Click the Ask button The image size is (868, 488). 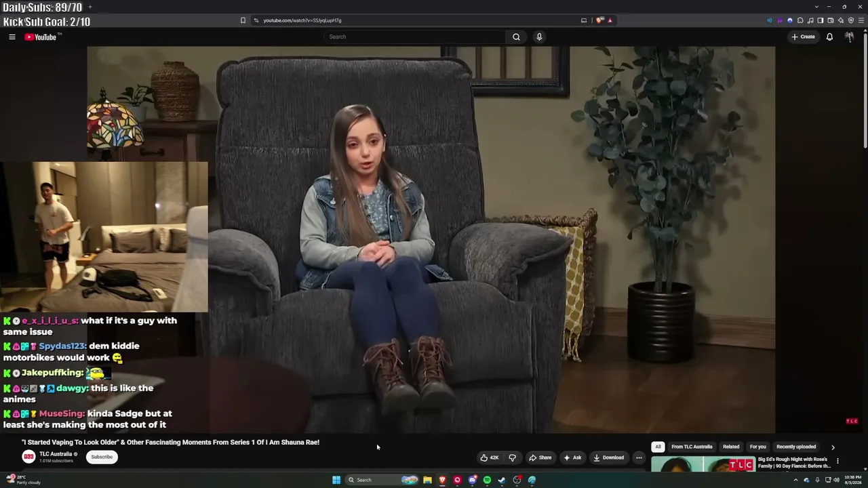(x=572, y=457)
